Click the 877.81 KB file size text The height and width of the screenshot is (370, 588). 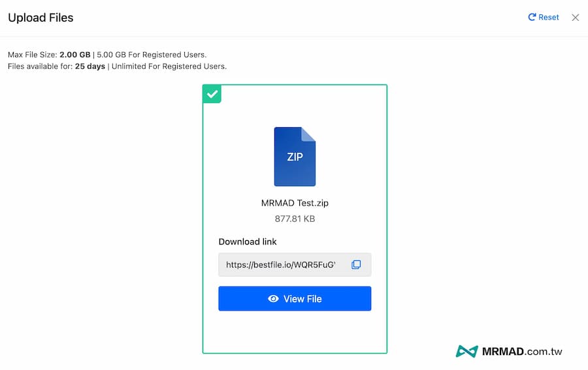click(295, 219)
